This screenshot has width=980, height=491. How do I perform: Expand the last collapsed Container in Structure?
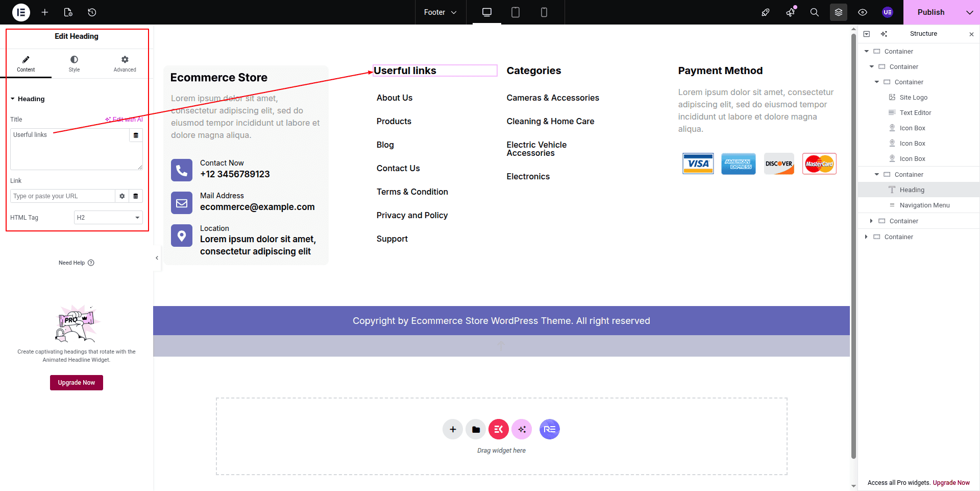click(866, 237)
